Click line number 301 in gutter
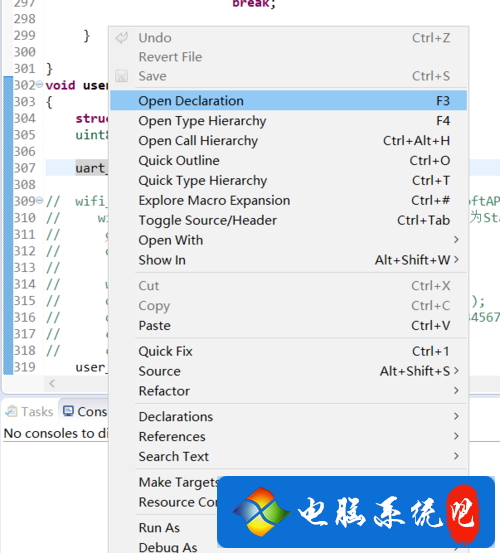The width and height of the screenshot is (500, 553). pos(25,68)
